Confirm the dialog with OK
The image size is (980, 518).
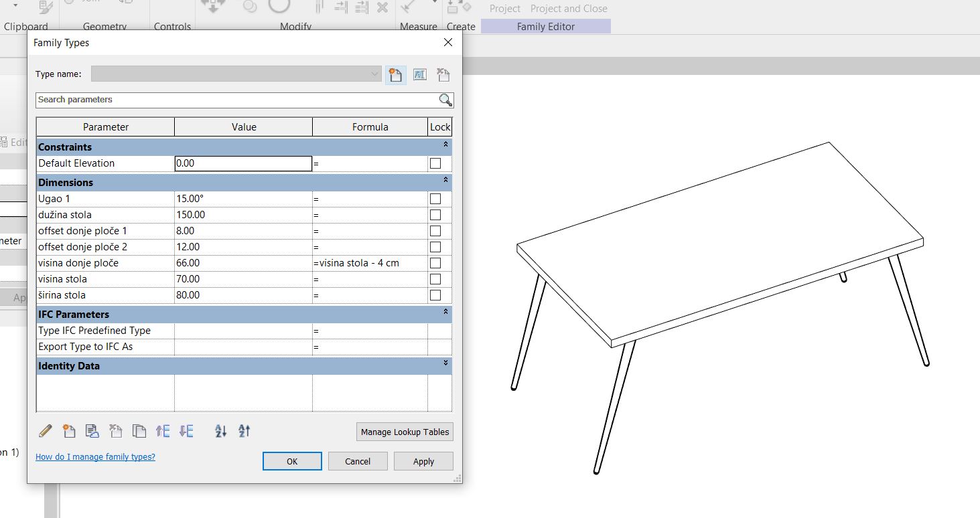[x=292, y=461]
